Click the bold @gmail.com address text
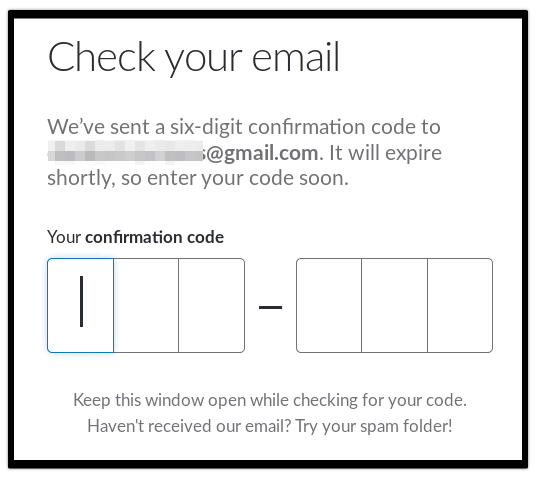This screenshot has height=477, width=538. [262, 153]
